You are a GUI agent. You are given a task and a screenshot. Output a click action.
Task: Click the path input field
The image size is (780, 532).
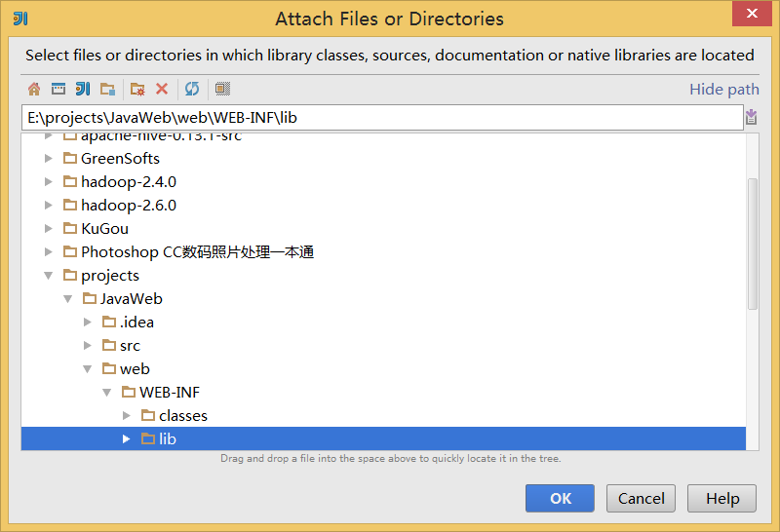382,117
